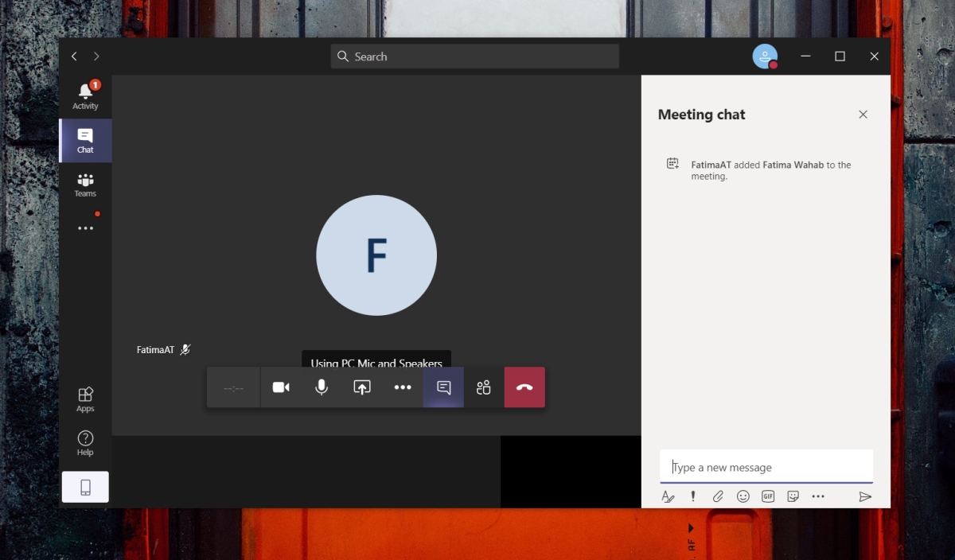This screenshot has height=560, width=955.
Task: Open the Apps store
Action: coord(85,399)
